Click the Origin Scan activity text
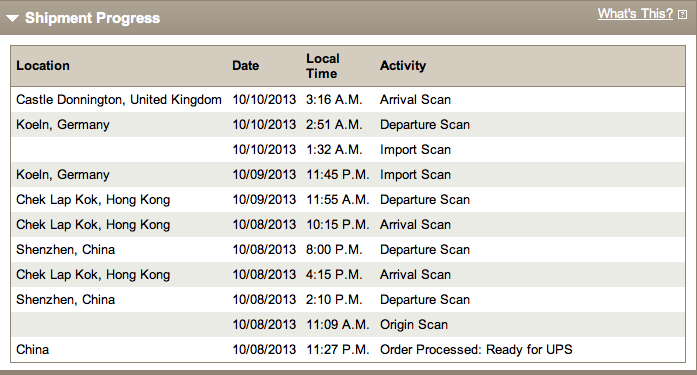 (x=413, y=325)
